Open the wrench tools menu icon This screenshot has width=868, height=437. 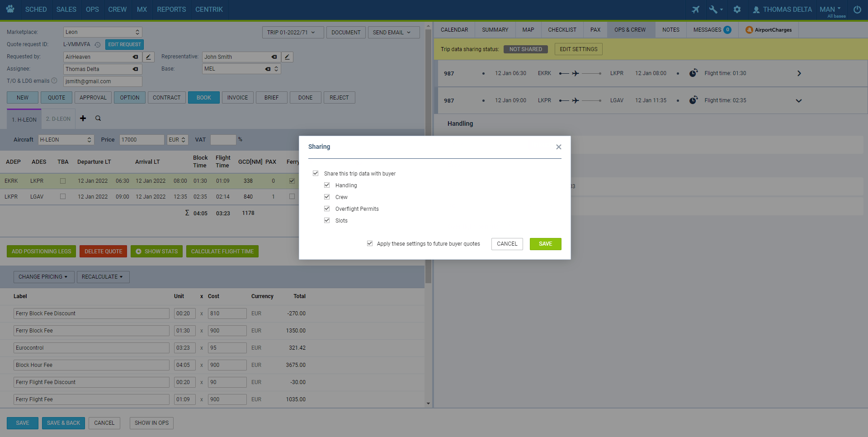tap(714, 9)
